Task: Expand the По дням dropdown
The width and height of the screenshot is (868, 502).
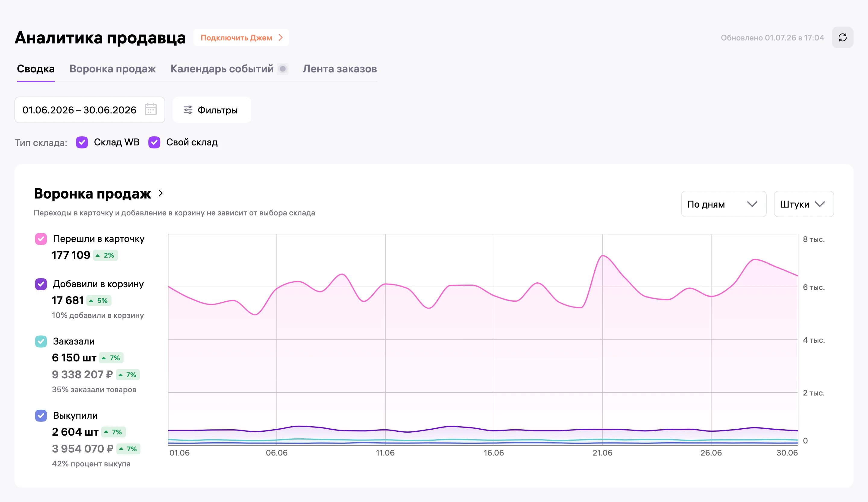Action: [x=723, y=204]
